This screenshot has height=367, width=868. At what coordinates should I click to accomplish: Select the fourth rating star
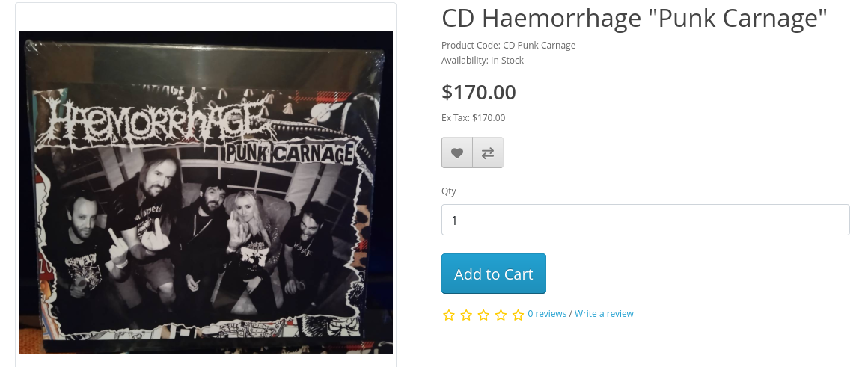(501, 315)
